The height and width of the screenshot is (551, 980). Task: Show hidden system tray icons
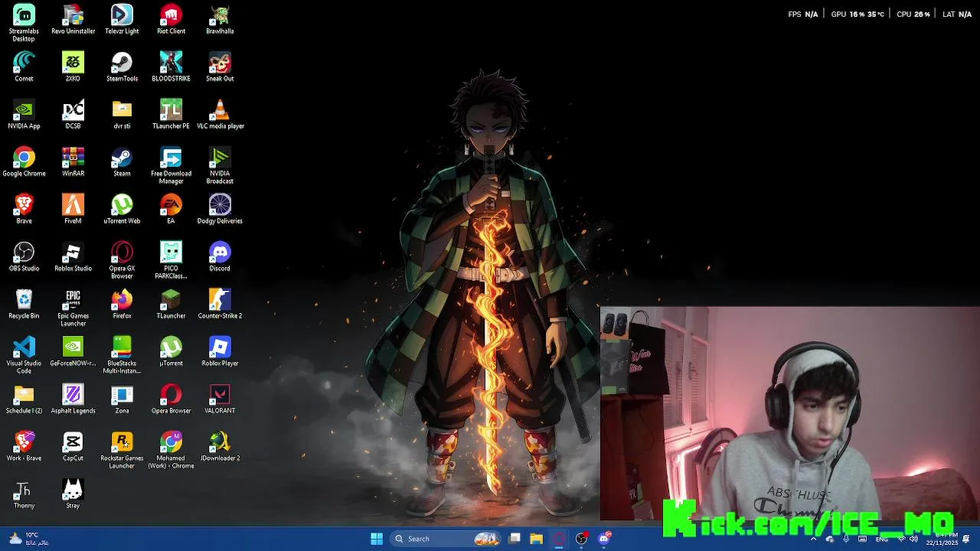813,539
